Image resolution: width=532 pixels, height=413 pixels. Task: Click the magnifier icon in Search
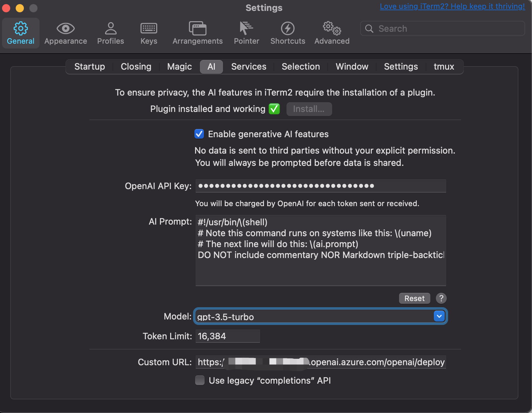pos(369,29)
